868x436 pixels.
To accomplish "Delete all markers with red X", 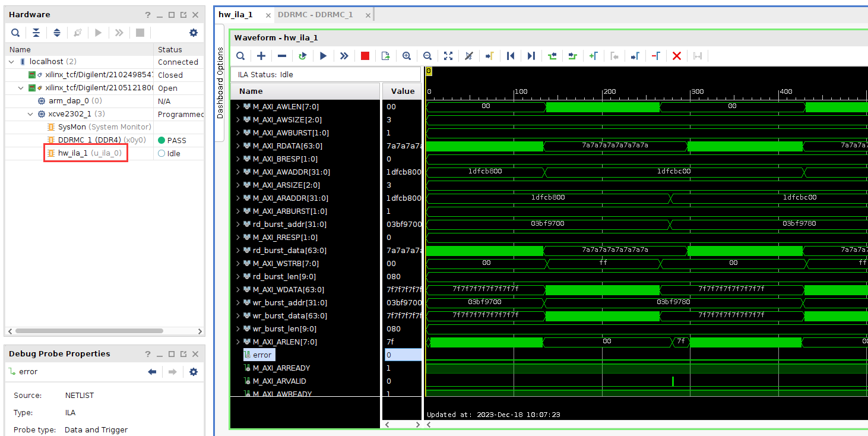I will [677, 56].
